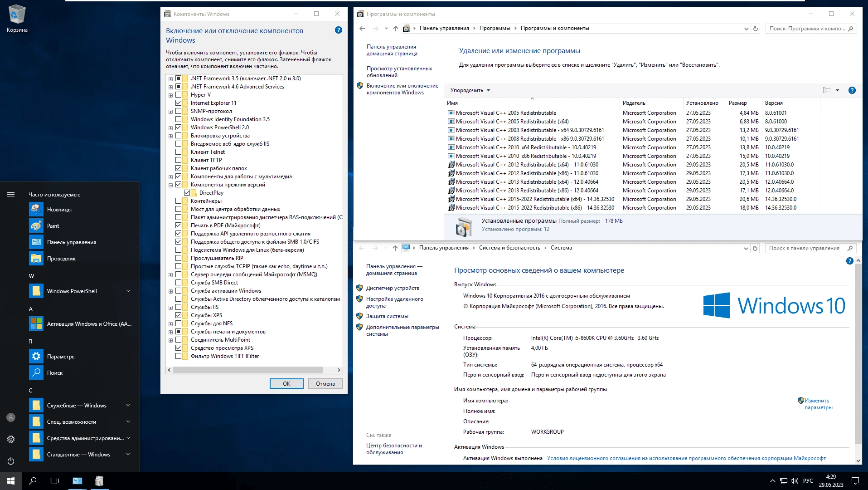Screen dimensions: 868x490
Task: Enable Контейнеры checkbox
Action: (178, 201)
